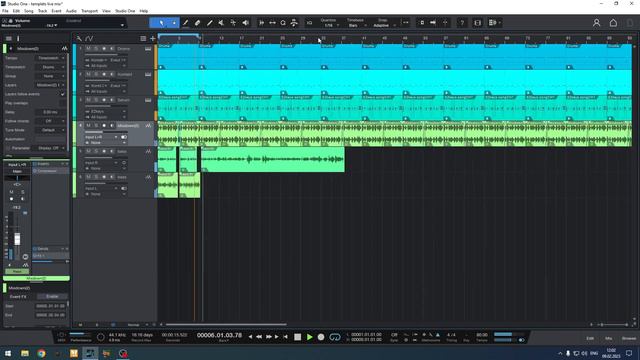This screenshot has width=640, height=360.
Task: Open the Track menu
Action: coord(42,11)
